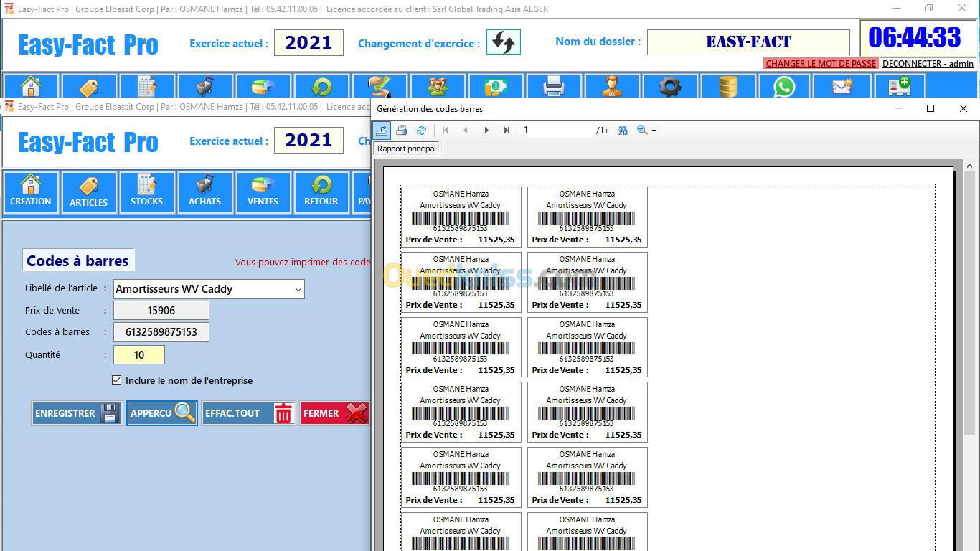The height and width of the screenshot is (551, 980).
Task: Click the Quantité input field
Action: pyautogui.click(x=139, y=355)
